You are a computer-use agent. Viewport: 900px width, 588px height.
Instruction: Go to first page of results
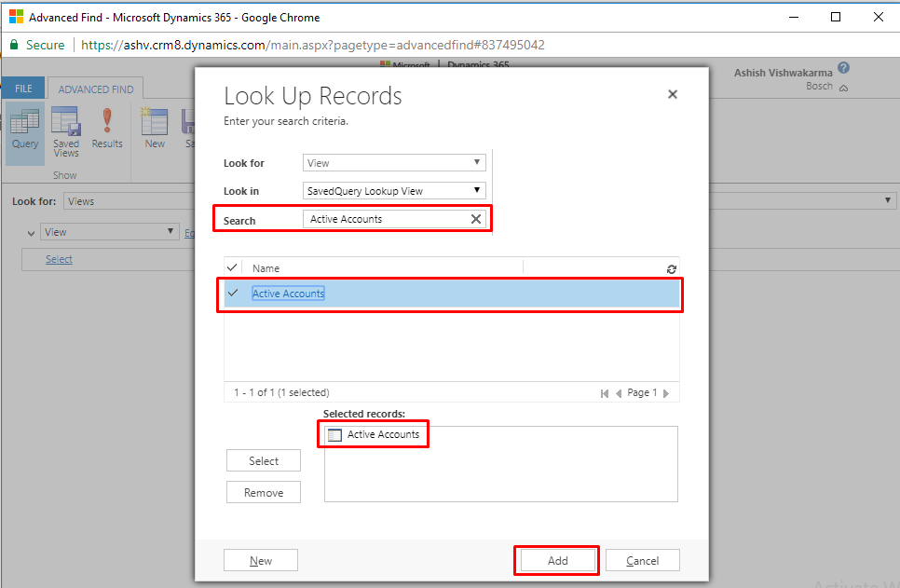coord(605,393)
